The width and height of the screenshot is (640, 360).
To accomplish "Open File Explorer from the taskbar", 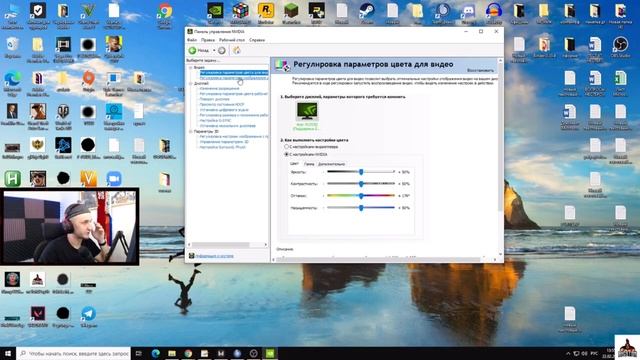I will tap(172, 353).
